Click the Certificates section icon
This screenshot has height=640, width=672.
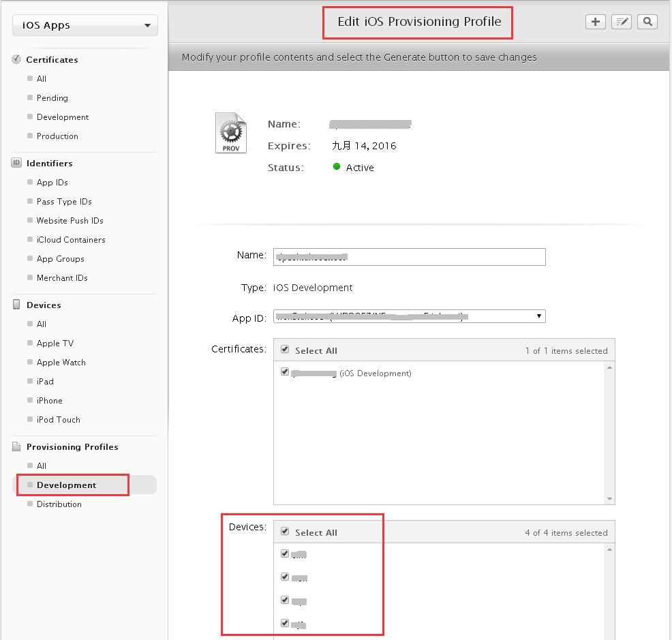coord(16,59)
